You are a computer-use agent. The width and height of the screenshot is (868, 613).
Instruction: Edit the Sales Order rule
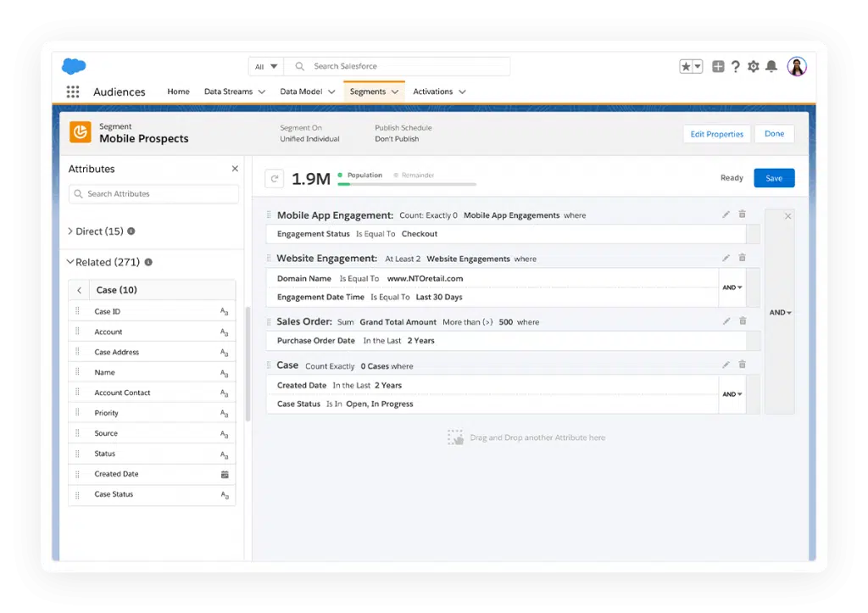[726, 321]
